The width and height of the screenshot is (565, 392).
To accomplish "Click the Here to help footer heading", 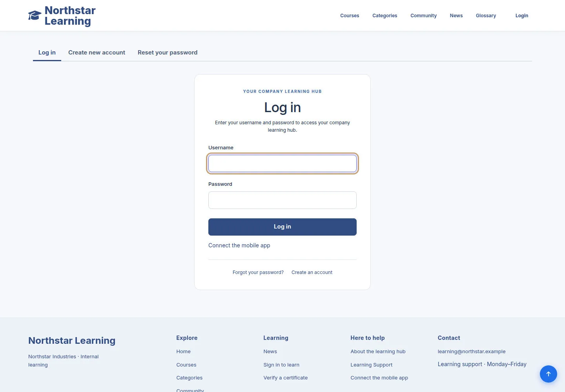I will pyautogui.click(x=368, y=338).
